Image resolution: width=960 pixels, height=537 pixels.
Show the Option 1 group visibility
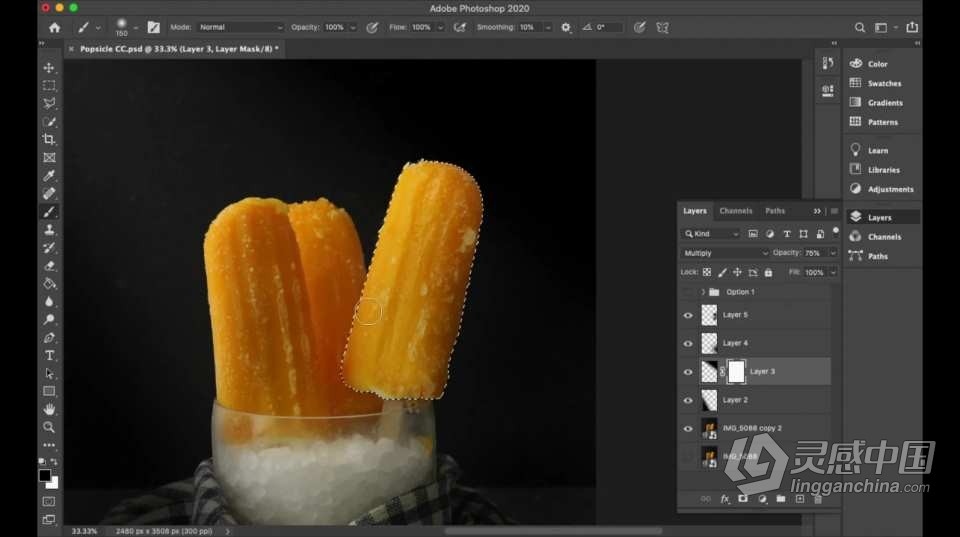(x=688, y=292)
